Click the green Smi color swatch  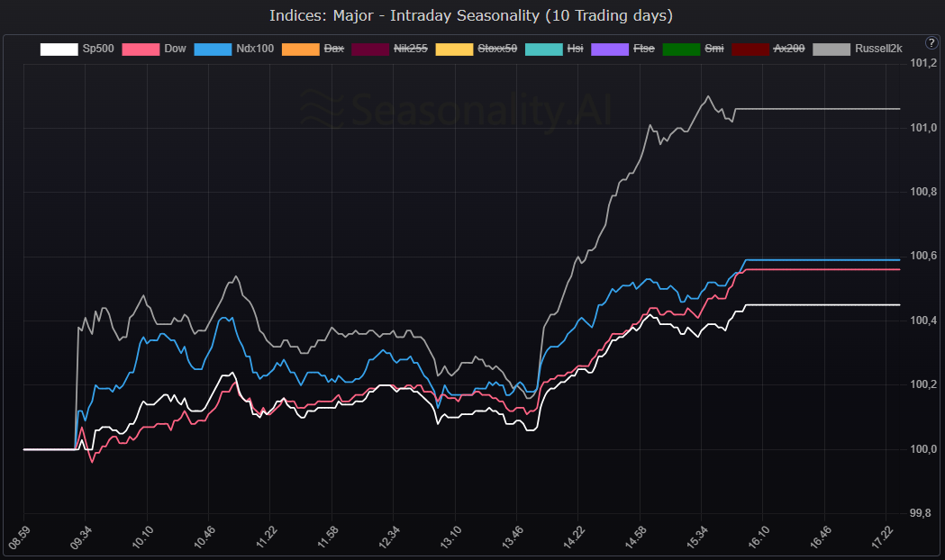pos(681,50)
